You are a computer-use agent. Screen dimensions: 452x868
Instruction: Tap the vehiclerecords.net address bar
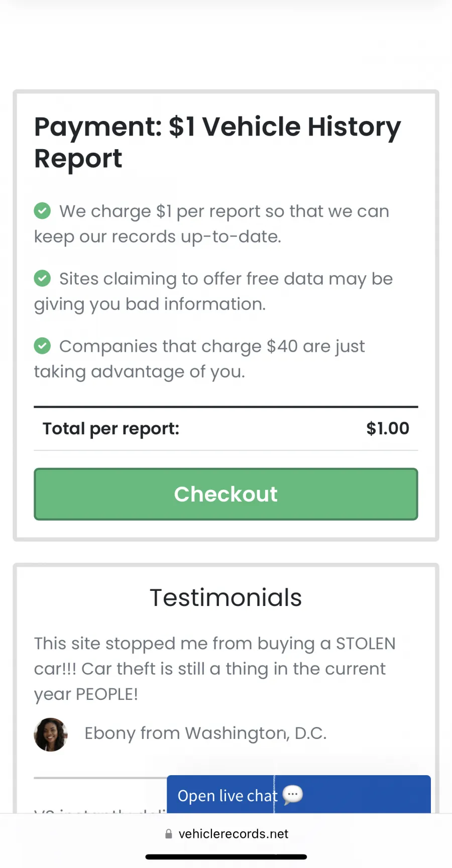point(226,834)
